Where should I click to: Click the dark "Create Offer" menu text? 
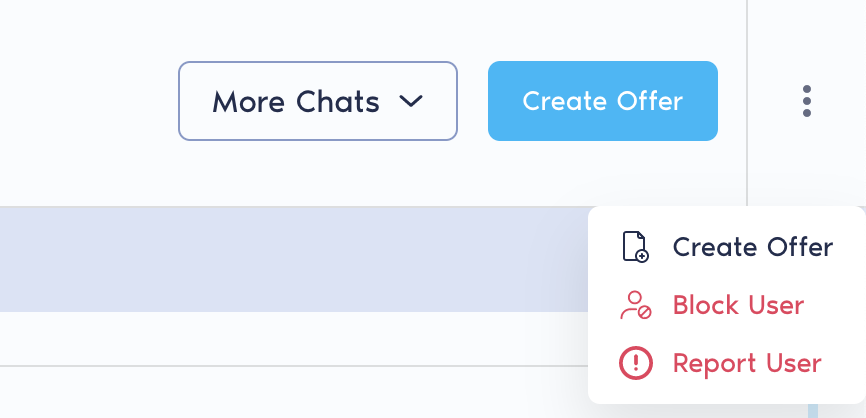point(752,247)
